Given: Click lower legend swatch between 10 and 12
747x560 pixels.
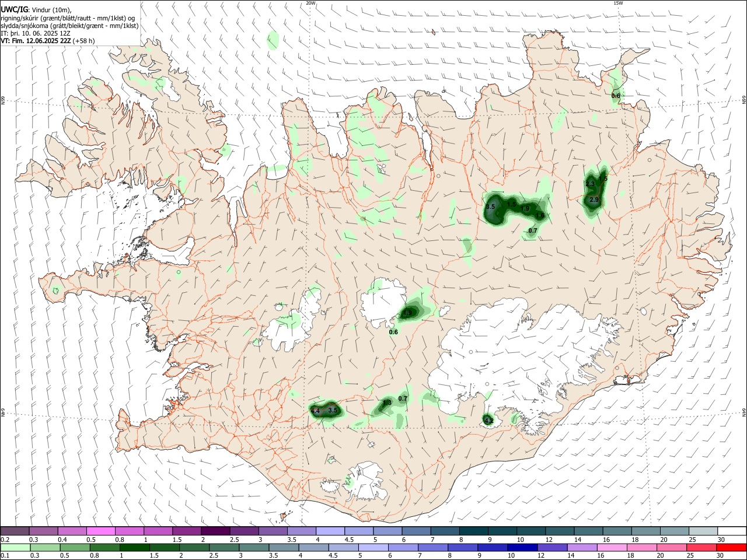Looking at the screenshot, I should click(x=522, y=547).
